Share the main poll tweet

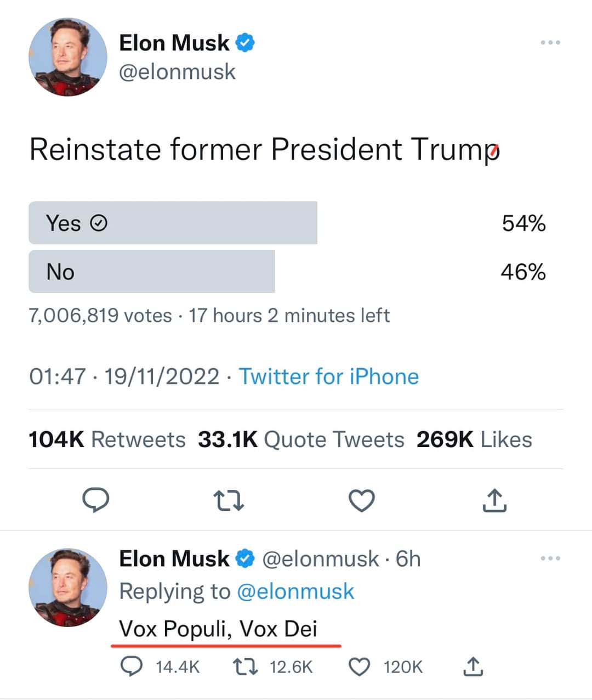click(494, 500)
